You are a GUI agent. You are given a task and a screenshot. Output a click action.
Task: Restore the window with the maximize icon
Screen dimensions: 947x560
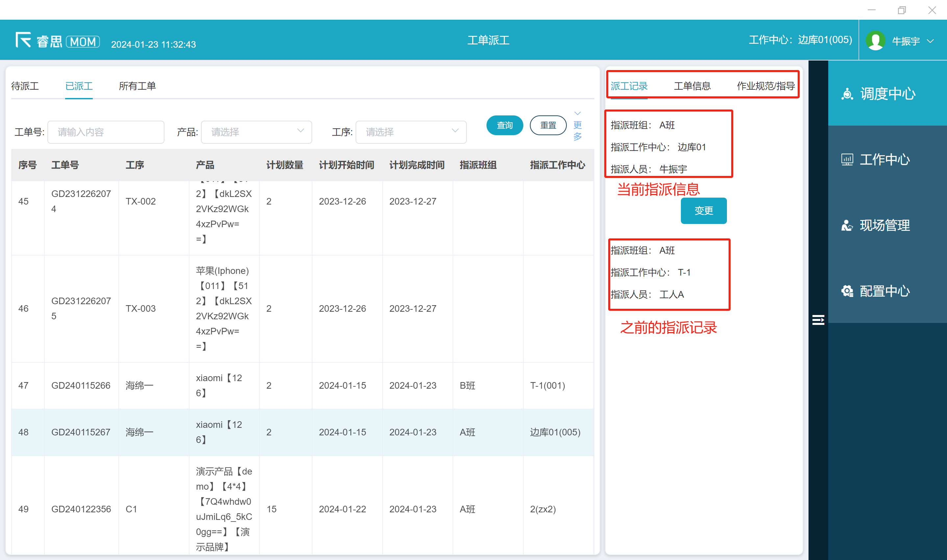(x=901, y=10)
